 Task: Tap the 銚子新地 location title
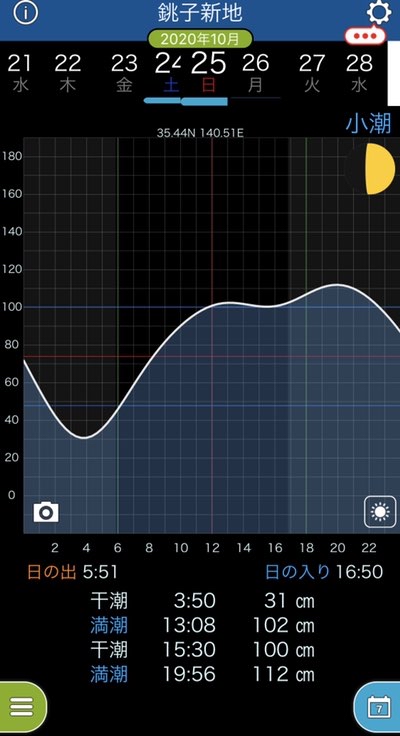pos(200,13)
